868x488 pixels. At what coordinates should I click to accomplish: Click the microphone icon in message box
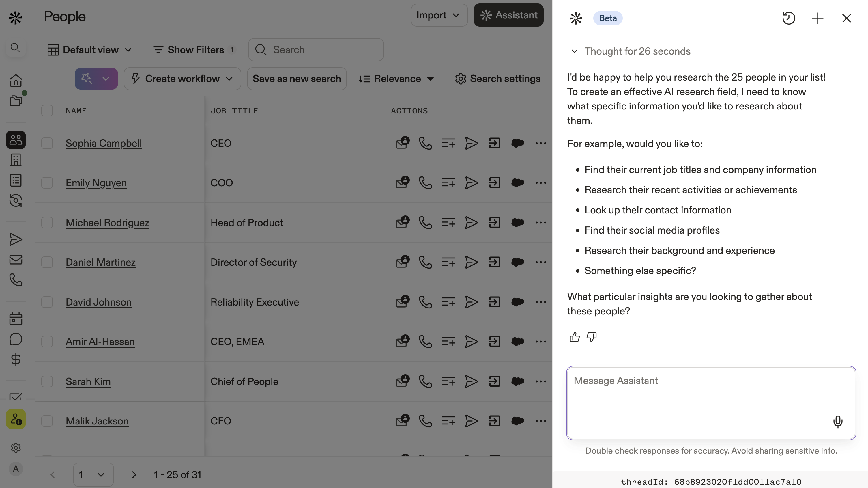pyautogui.click(x=837, y=422)
